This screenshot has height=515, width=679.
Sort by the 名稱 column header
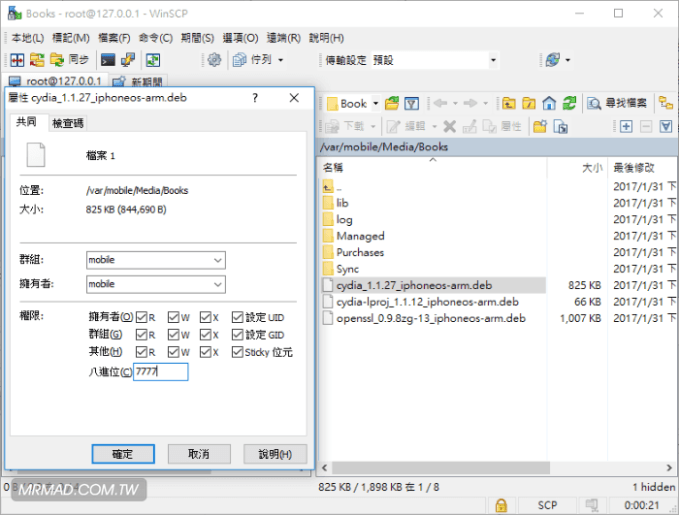(433, 168)
